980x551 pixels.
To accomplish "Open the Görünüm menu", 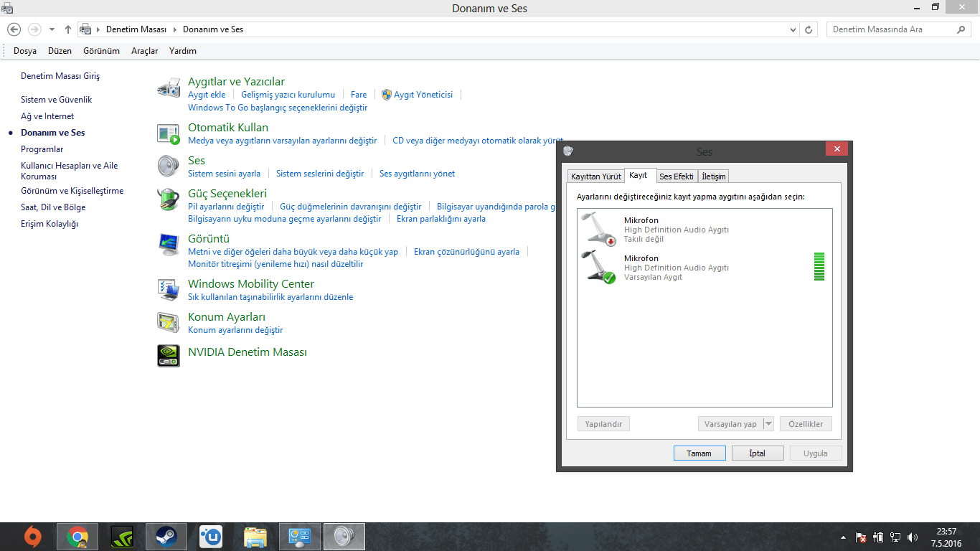I will [x=101, y=51].
